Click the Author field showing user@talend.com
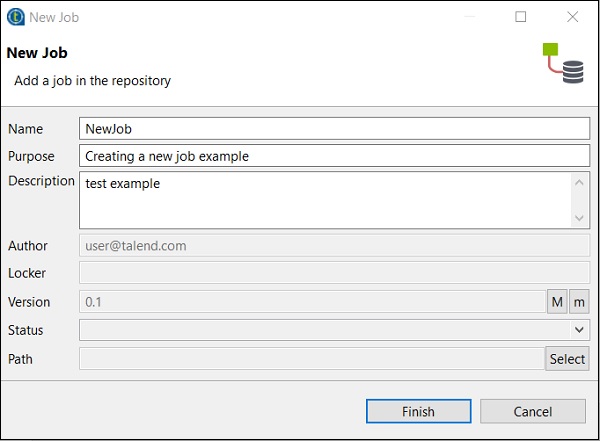600x441 pixels. pos(334,245)
